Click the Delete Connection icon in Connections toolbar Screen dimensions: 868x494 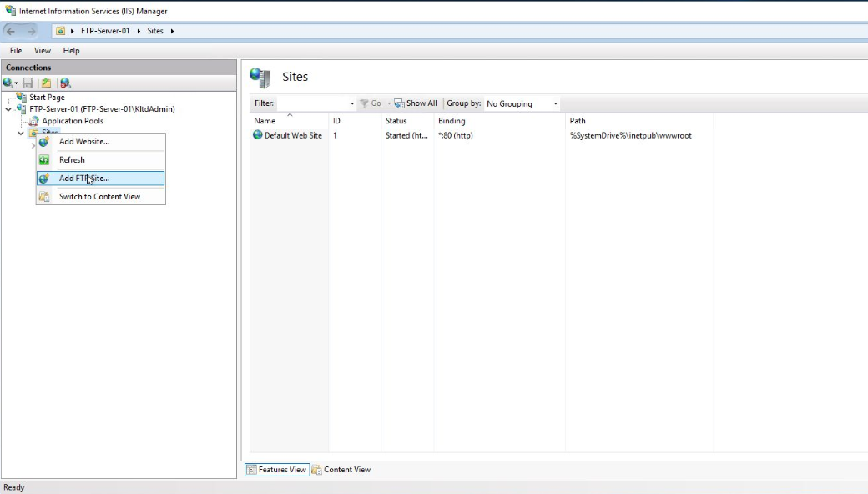point(65,83)
